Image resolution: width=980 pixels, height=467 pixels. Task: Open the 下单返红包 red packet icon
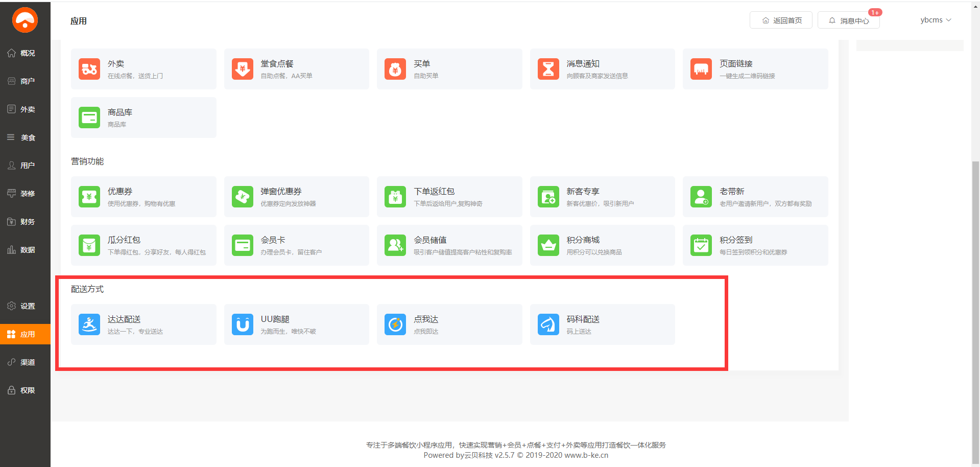click(x=395, y=197)
